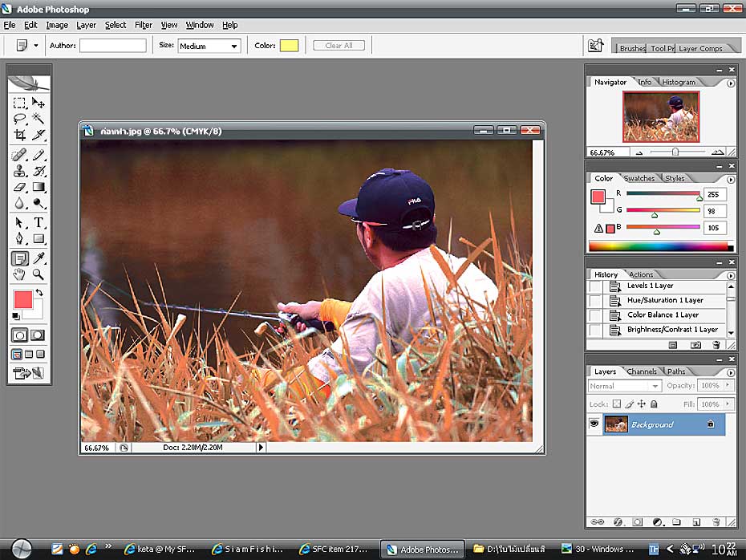Select the Hand tool

(x=19, y=274)
